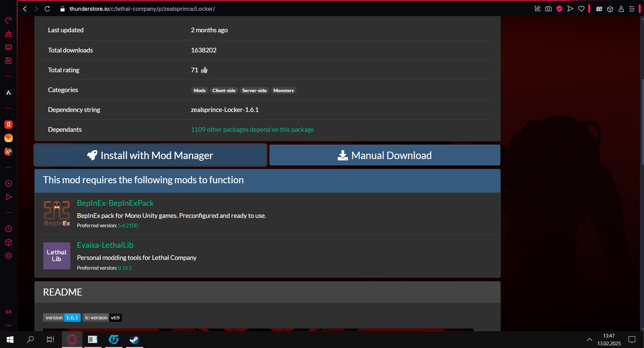Open the BepInEx-BepInExPack link
This screenshot has height=348, width=644.
click(115, 203)
